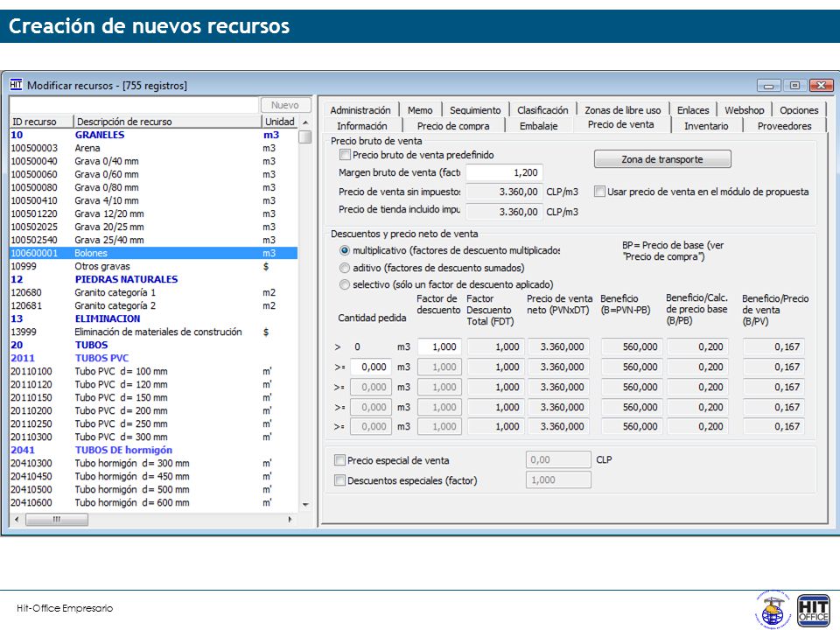The image size is (840, 630).
Task: Click the horizontal scrollbar right arrow
Action: (x=290, y=519)
